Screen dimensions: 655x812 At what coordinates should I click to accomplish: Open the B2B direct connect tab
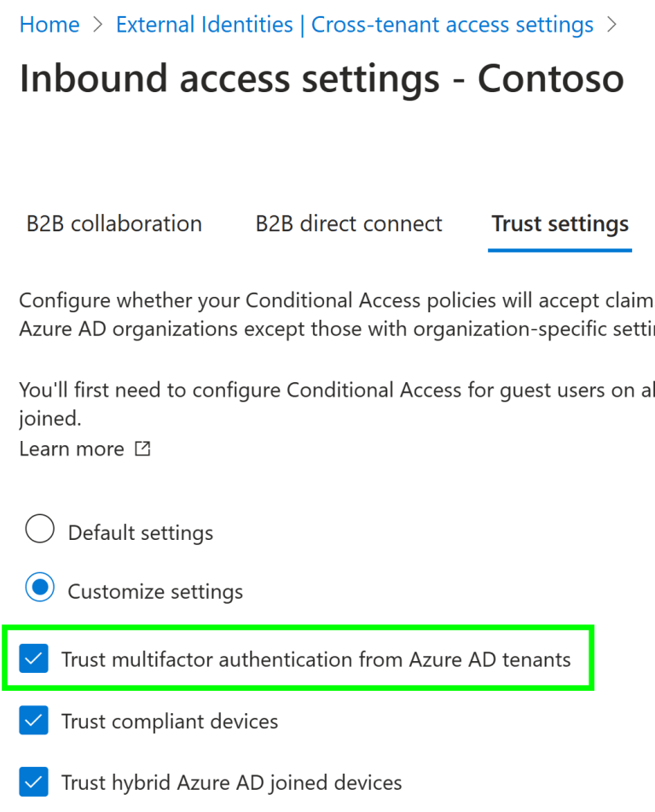348,223
